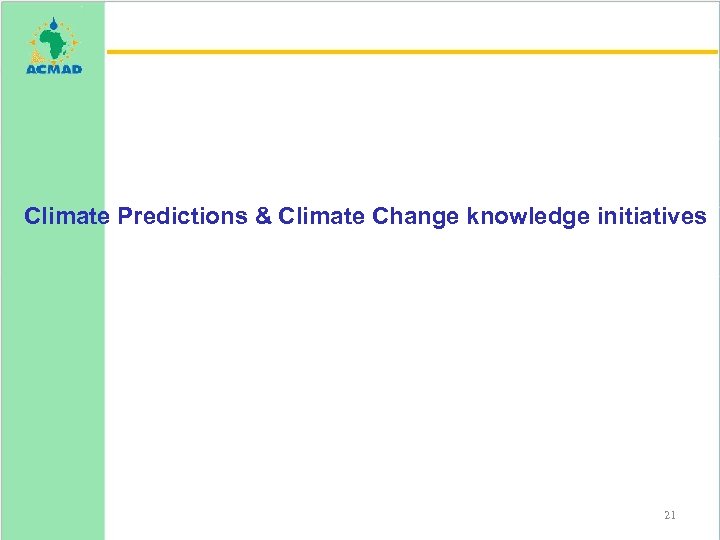Click the first "Climate" word in title
This screenshot has height=540, width=720.
pyautogui.click(x=66, y=216)
